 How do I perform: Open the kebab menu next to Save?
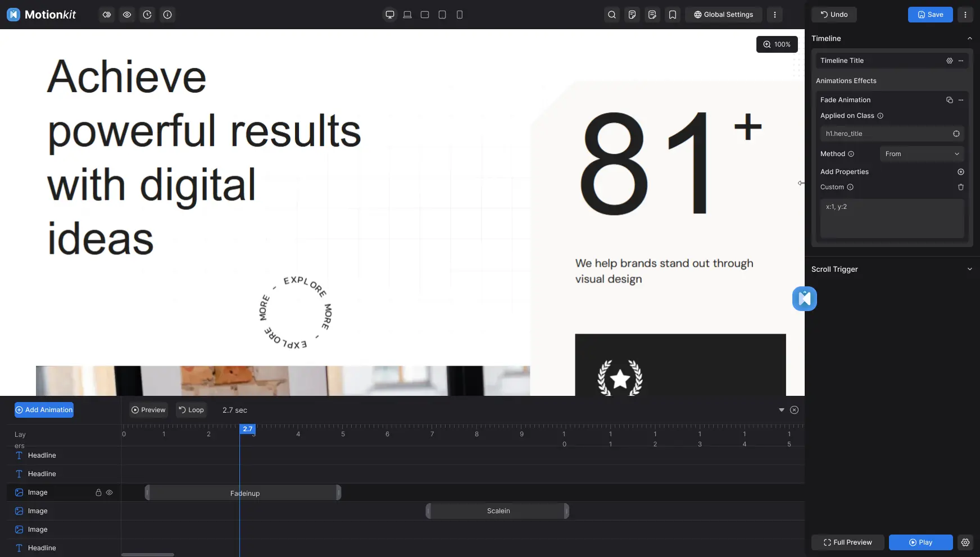click(965, 15)
